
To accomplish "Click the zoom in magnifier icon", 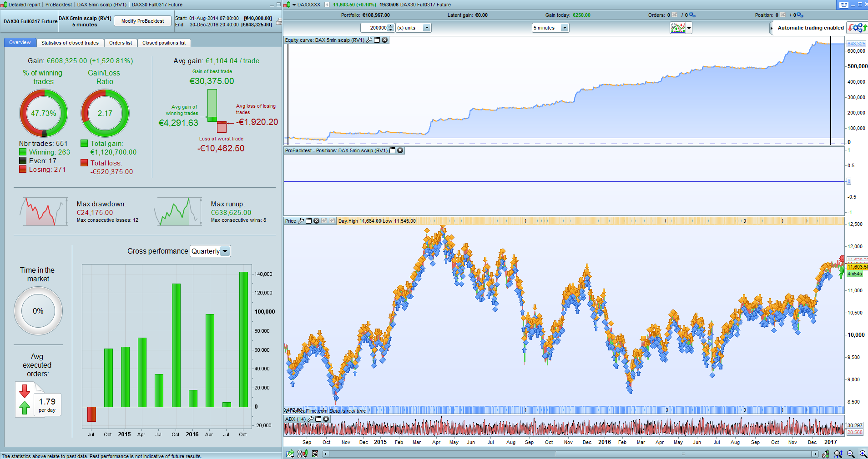I will (x=863, y=454).
